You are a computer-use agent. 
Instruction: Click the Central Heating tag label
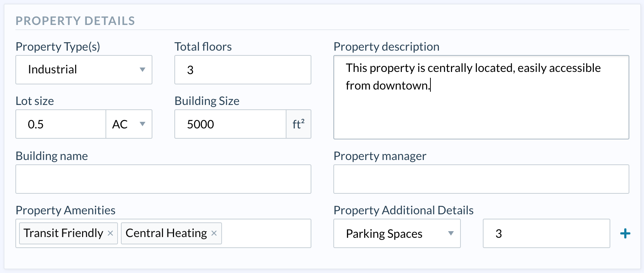click(x=166, y=233)
